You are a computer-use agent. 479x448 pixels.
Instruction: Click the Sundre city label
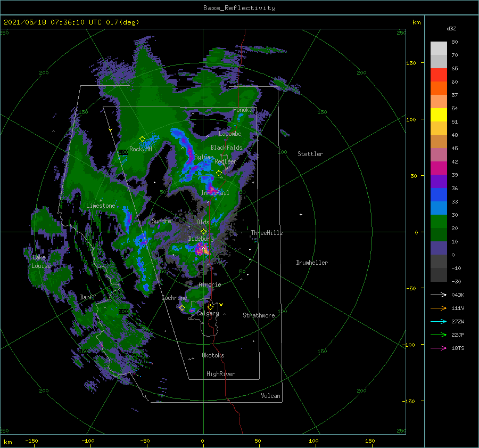point(161,221)
